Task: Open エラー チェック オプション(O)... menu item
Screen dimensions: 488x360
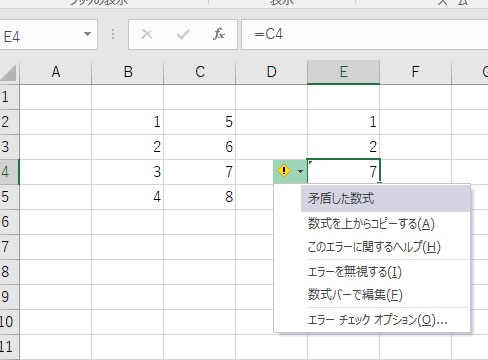Action: click(377, 320)
